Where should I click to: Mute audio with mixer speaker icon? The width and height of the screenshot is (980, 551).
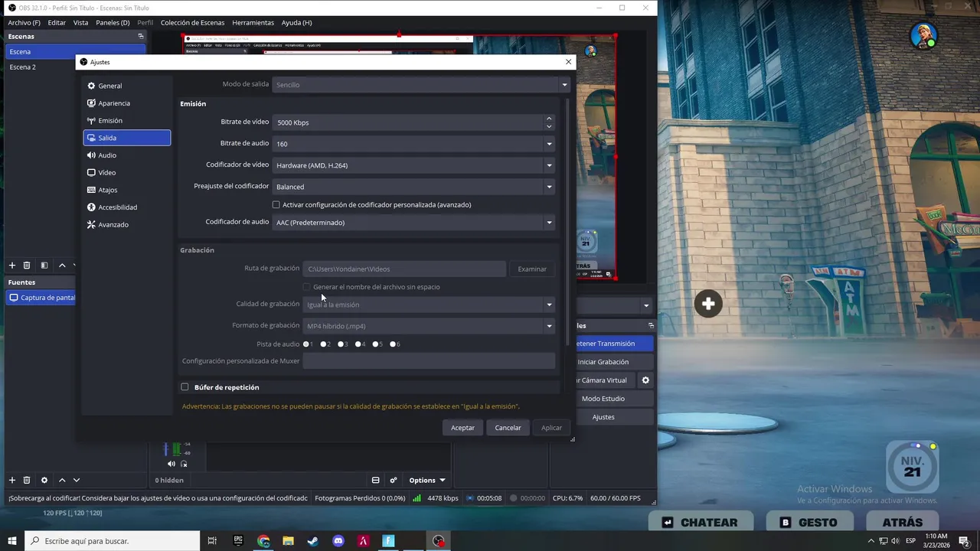tap(171, 464)
